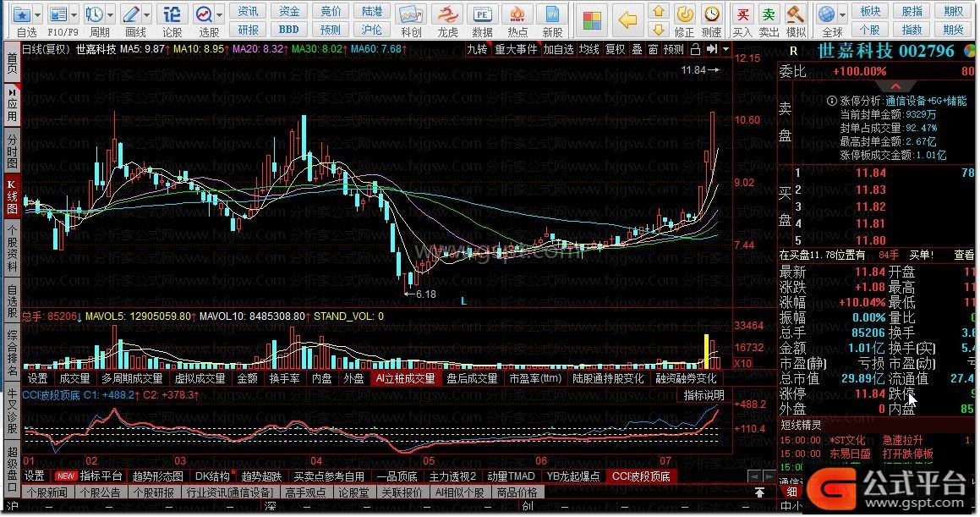Open the 论股 discussion icon
Image resolution: width=980 pixels, height=517 pixels.
(x=172, y=14)
